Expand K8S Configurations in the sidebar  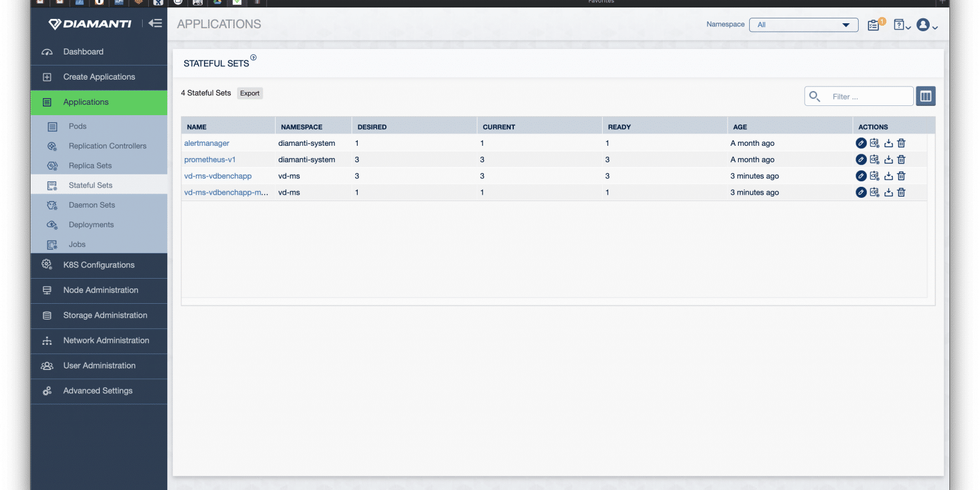(x=99, y=265)
